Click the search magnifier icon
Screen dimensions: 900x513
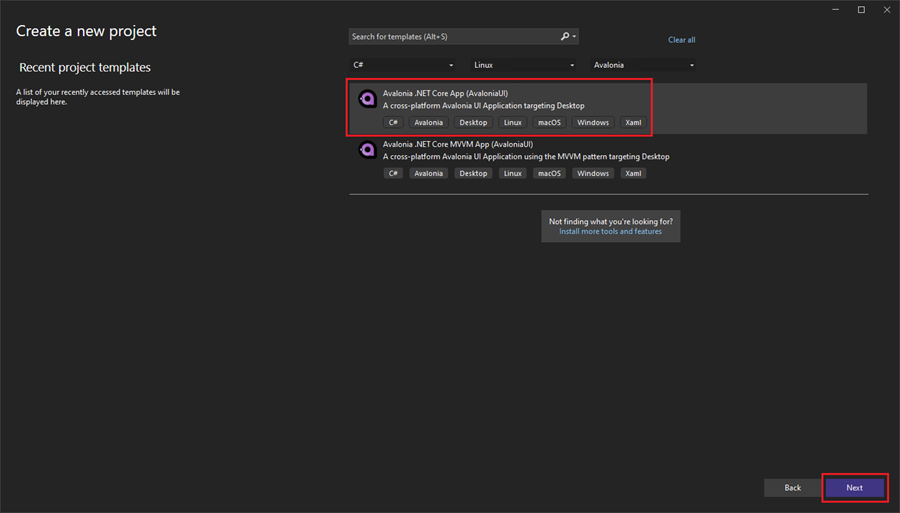[565, 36]
